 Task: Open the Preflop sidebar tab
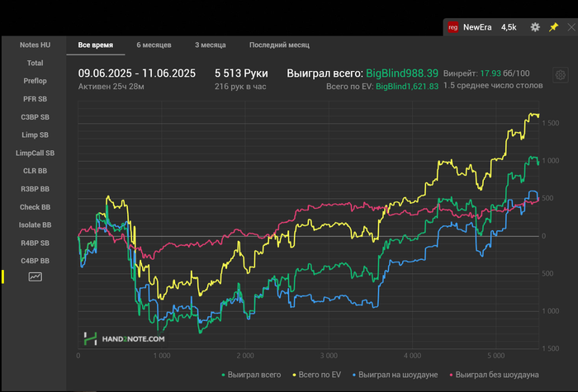[x=35, y=81]
